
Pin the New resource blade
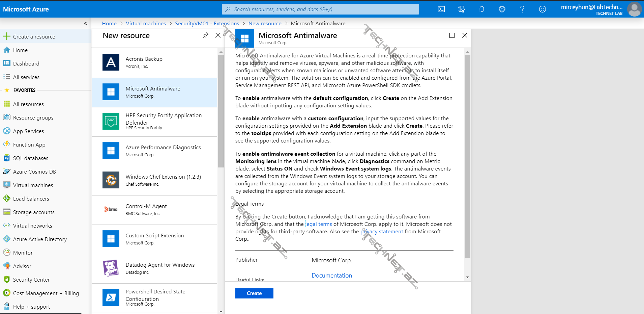pos(205,35)
